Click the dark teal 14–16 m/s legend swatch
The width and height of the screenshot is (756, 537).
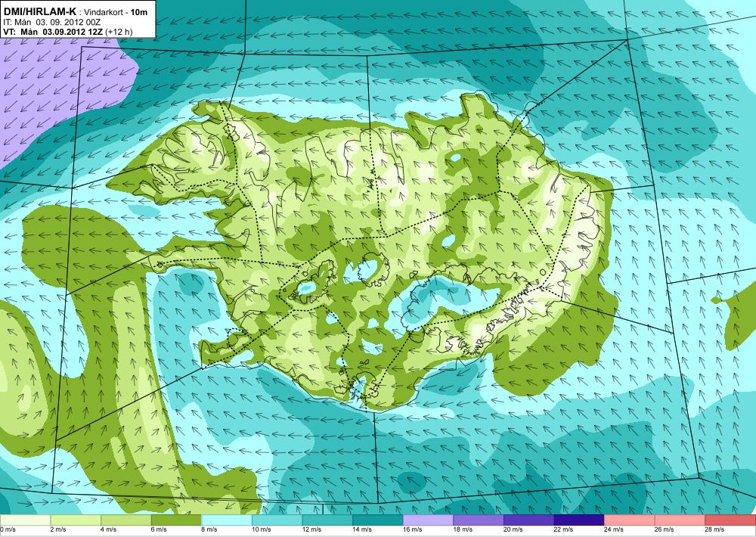377,520
